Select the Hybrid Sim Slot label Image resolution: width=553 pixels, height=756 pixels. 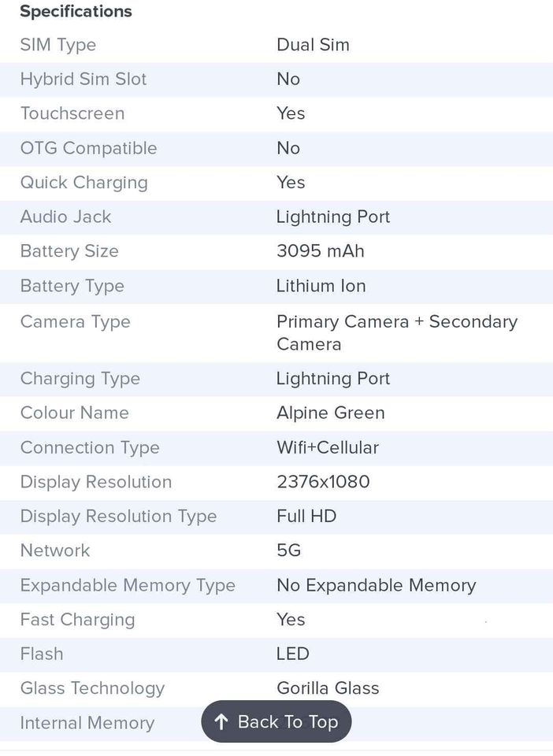pos(84,80)
